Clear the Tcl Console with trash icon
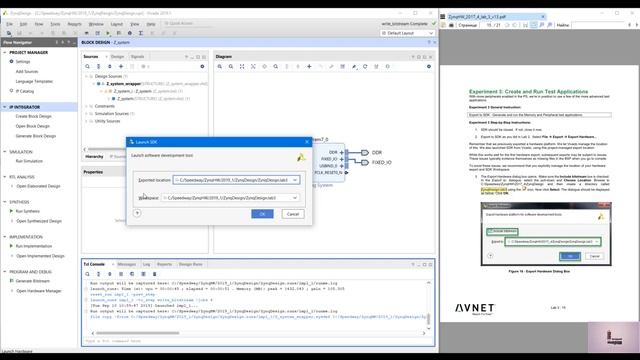The image size is (640, 360). point(154,274)
